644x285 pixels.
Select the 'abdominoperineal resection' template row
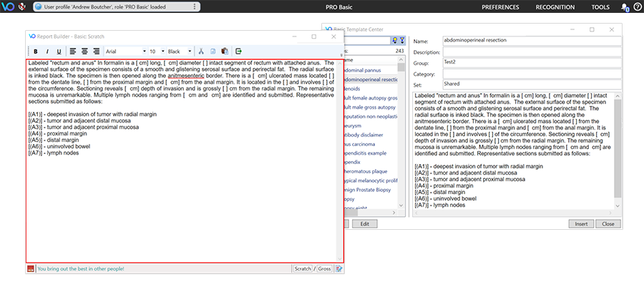pos(371,79)
